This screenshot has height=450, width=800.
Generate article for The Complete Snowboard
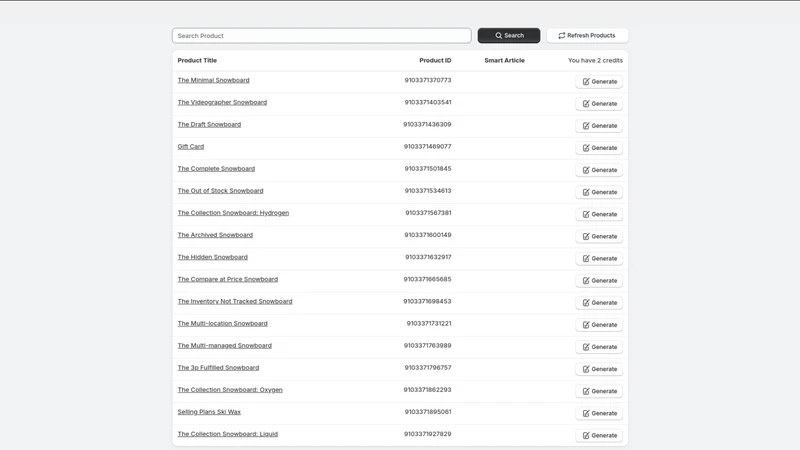click(599, 170)
